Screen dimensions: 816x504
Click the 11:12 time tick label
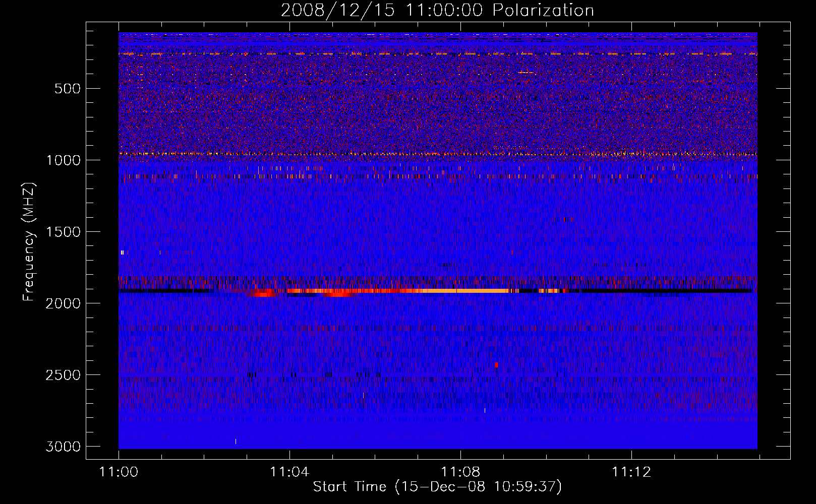pyautogui.click(x=631, y=472)
